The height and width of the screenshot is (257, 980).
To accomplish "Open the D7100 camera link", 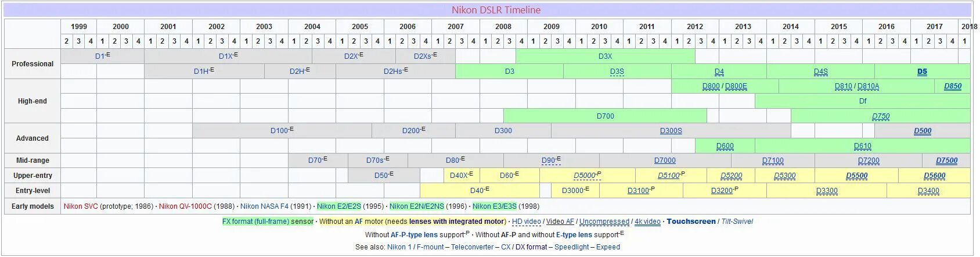I will coord(773,160).
